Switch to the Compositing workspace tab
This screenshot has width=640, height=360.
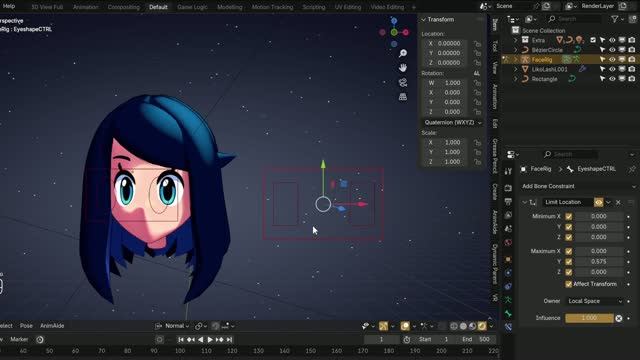124,7
